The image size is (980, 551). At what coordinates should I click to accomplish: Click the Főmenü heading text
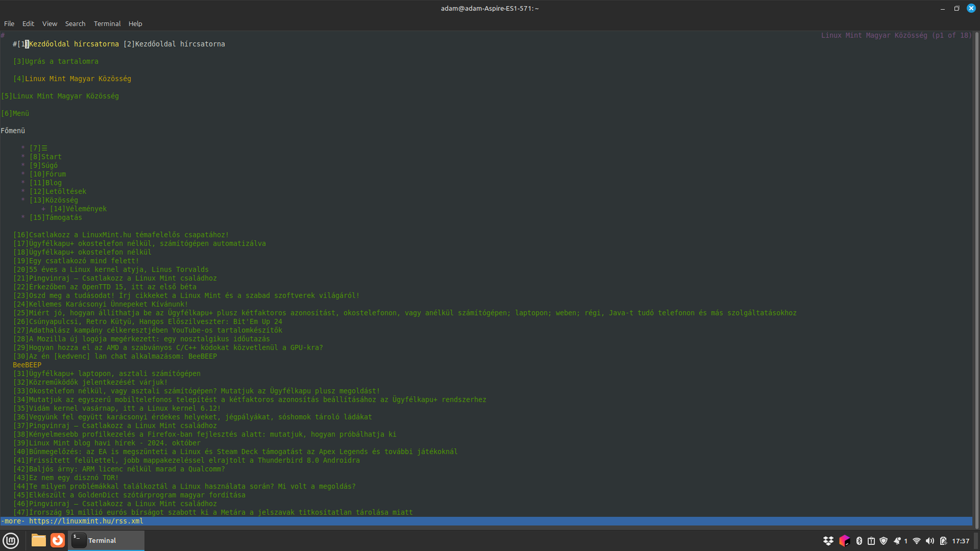point(13,131)
